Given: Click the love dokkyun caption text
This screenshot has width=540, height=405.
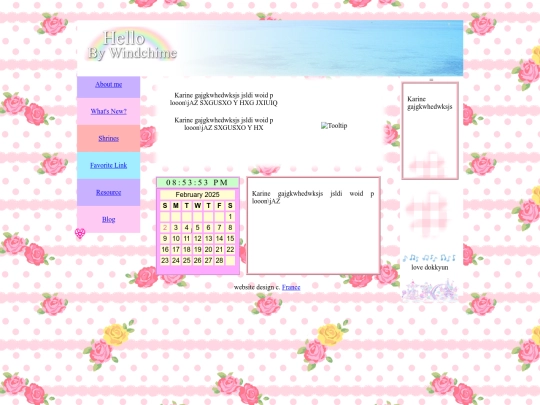Looking at the screenshot, I should click(x=430, y=268).
